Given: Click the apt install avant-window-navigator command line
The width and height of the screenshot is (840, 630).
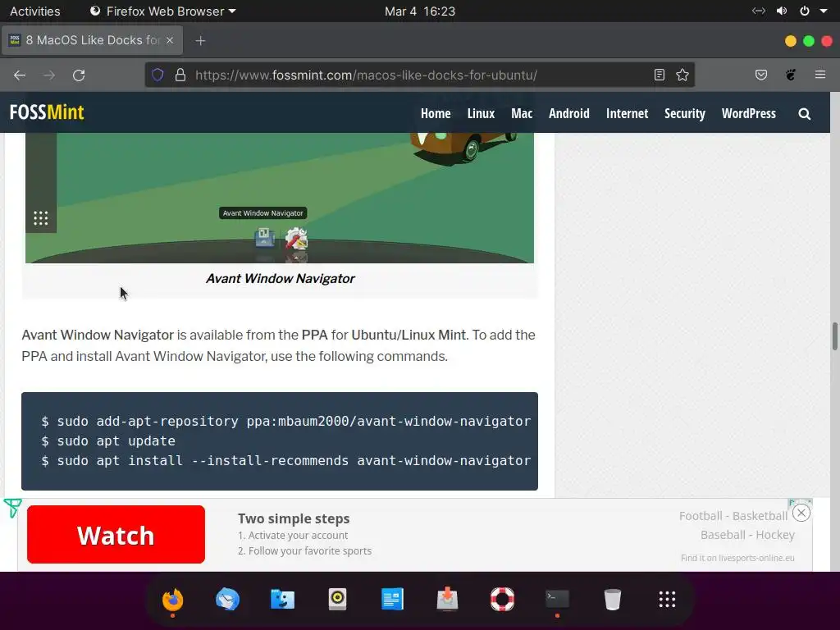Looking at the screenshot, I should click(286, 460).
